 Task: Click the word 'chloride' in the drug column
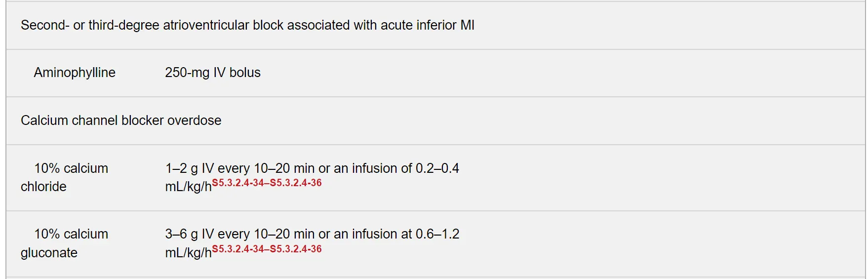pyautogui.click(x=43, y=187)
